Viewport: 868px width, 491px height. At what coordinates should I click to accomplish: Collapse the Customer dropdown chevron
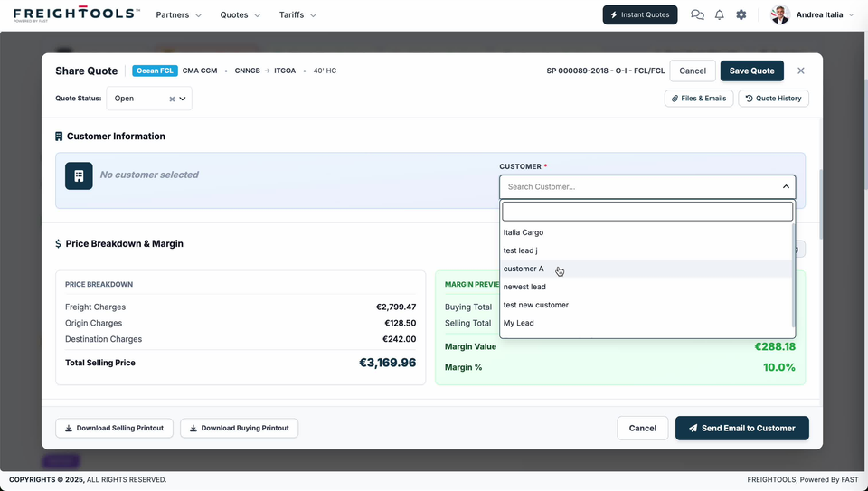click(x=786, y=187)
